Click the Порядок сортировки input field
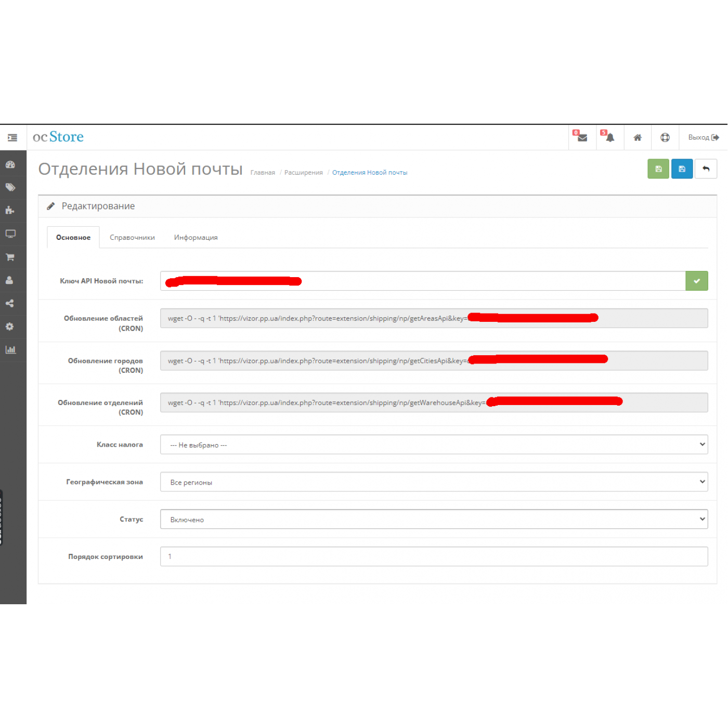The height and width of the screenshot is (728, 728). 434,556
